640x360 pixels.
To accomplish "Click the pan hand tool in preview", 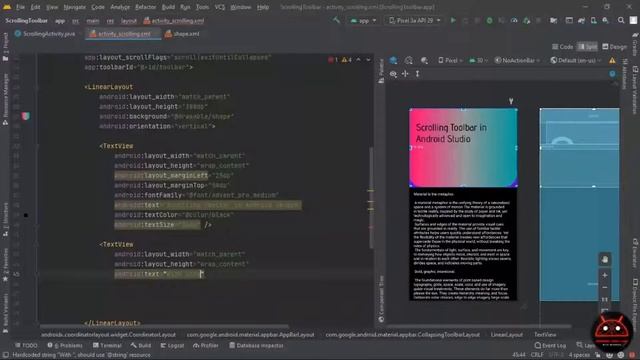I will pyautogui.click(x=604, y=260).
